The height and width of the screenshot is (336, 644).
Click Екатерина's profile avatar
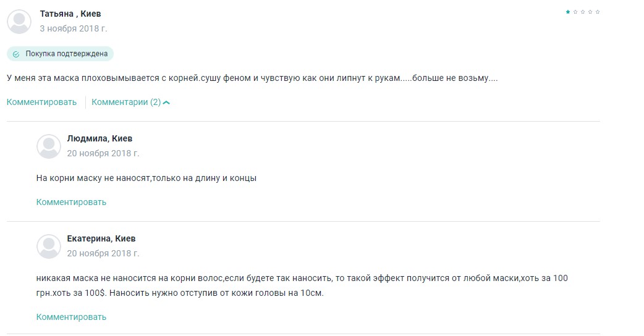tap(49, 246)
